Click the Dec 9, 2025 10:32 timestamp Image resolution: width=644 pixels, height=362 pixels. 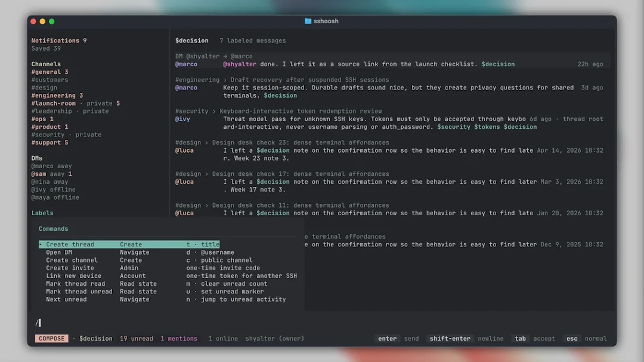point(572,245)
